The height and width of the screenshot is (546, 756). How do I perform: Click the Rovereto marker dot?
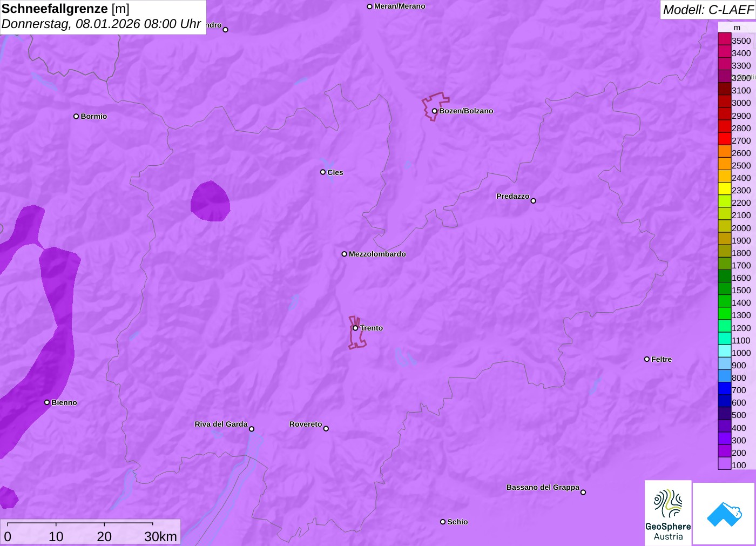(x=326, y=429)
